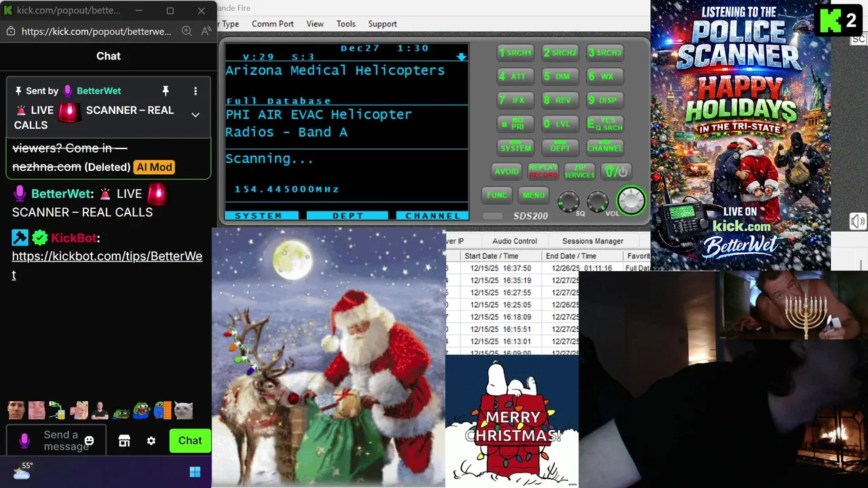Select the Pepe behind brick wall emote

click(162, 410)
